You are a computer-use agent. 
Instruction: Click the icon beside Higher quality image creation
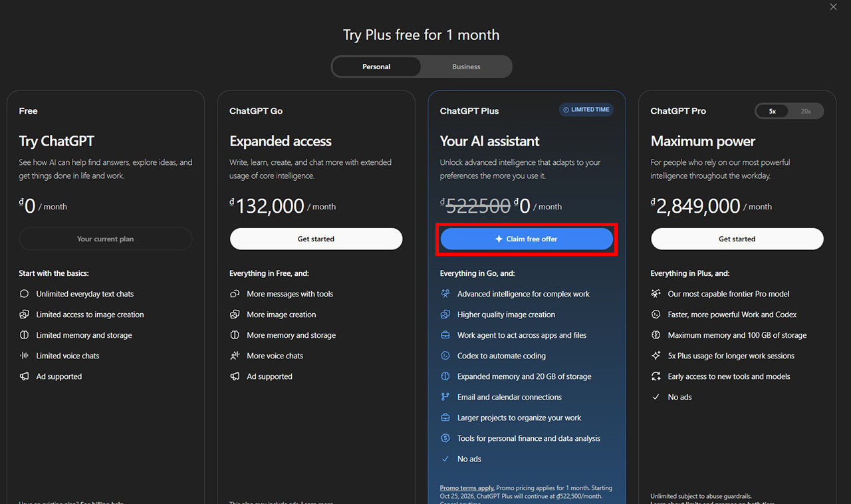tap(445, 315)
